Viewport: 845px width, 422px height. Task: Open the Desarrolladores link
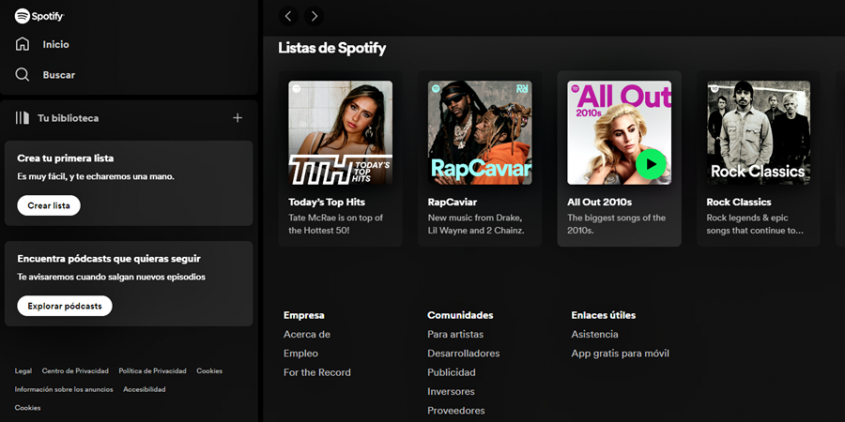463,354
